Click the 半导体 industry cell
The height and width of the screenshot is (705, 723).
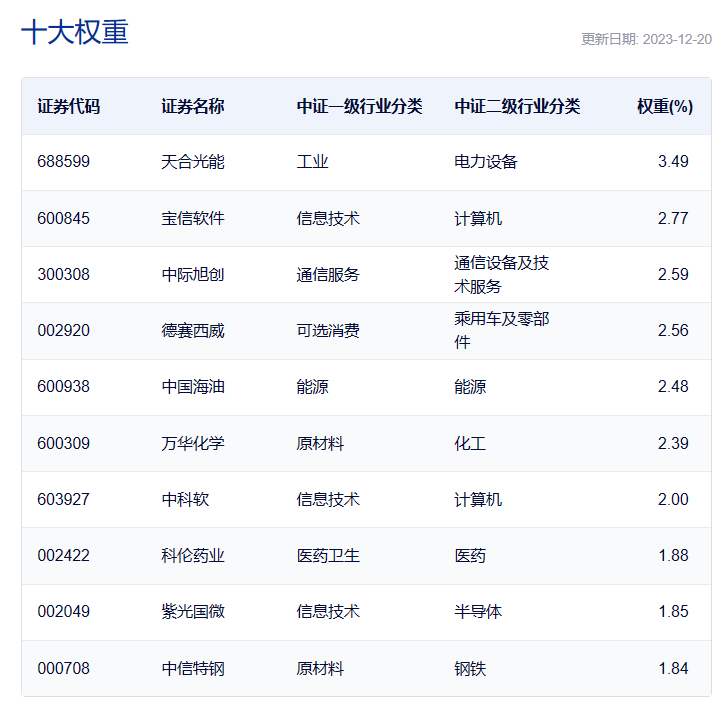pos(478,611)
